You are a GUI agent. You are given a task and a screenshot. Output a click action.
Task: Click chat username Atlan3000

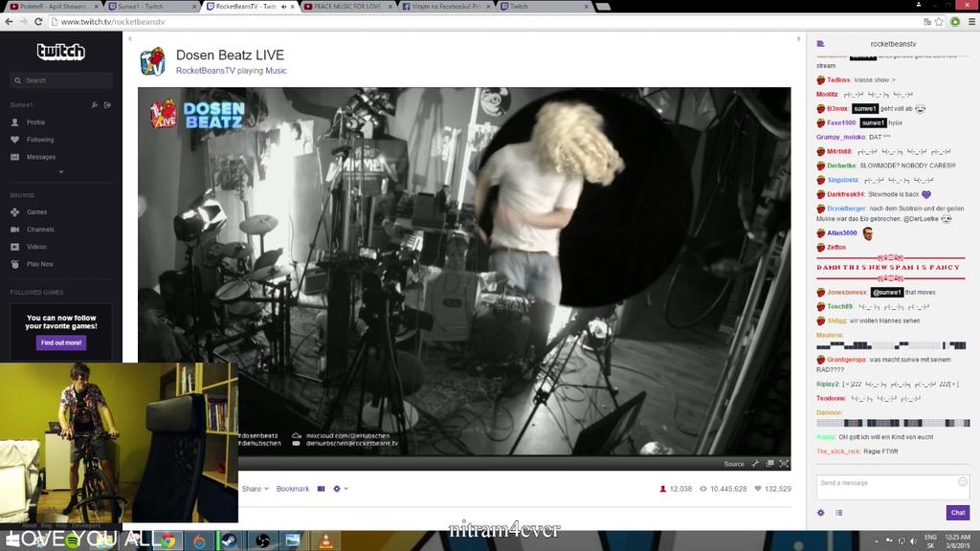(x=842, y=233)
